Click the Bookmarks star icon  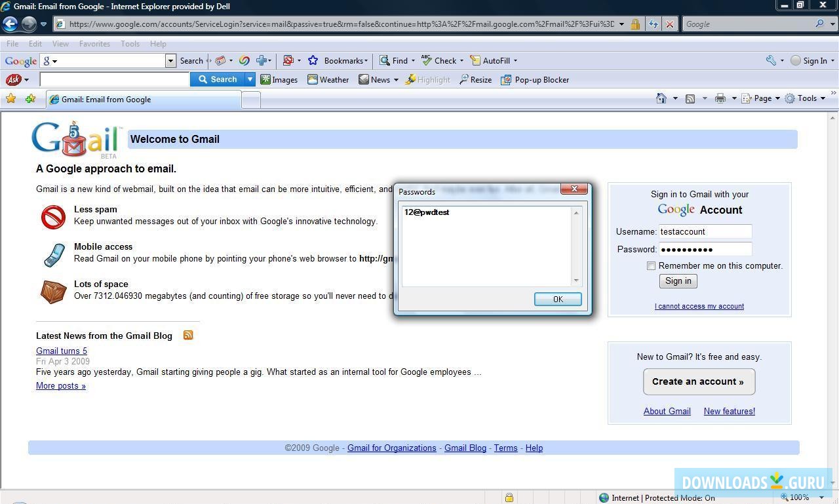(313, 61)
